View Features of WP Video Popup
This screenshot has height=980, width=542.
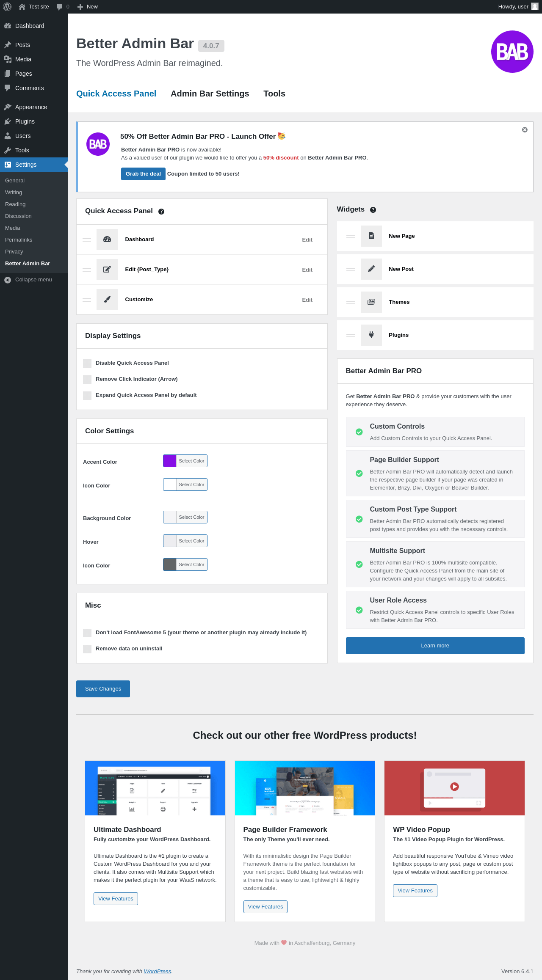click(415, 891)
